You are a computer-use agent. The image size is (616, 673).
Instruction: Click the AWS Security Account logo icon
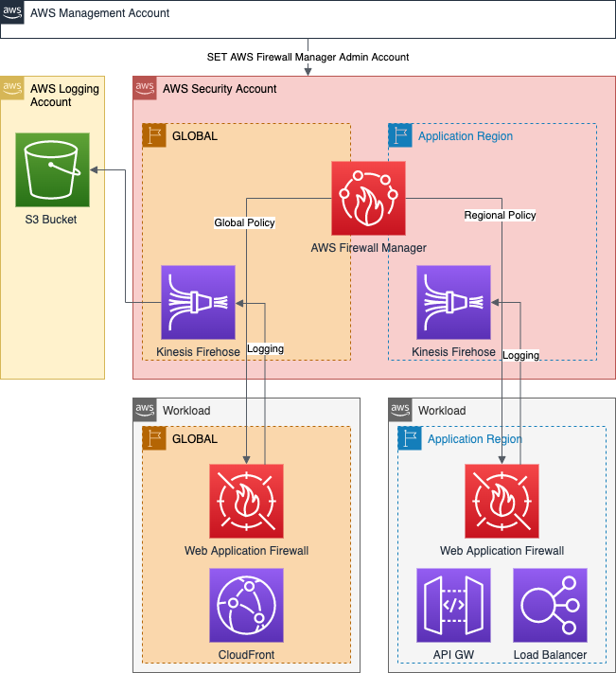[145, 88]
